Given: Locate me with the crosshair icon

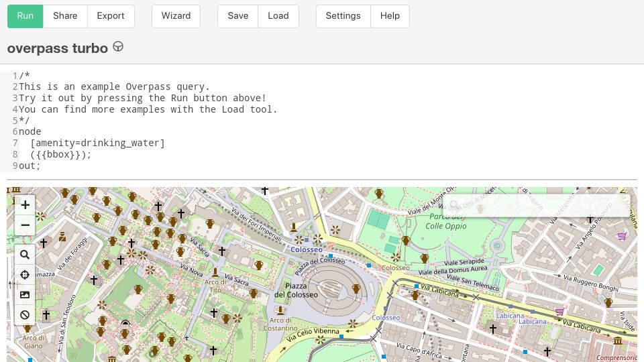Looking at the screenshot, I should click(25, 275).
